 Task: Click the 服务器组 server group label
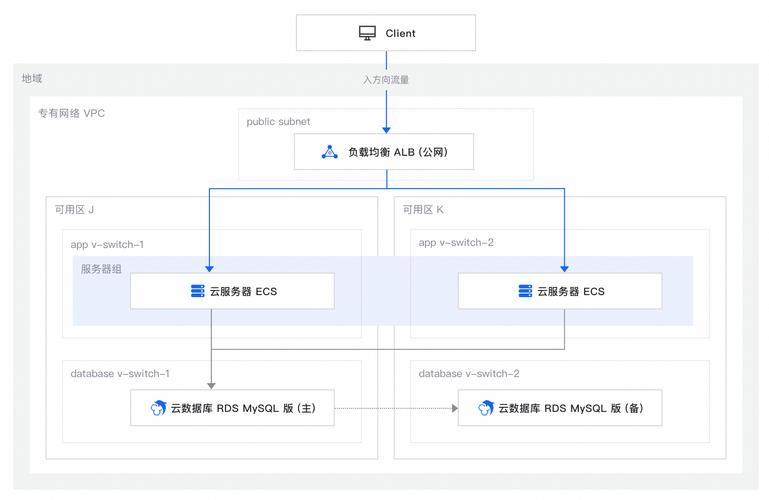click(101, 269)
